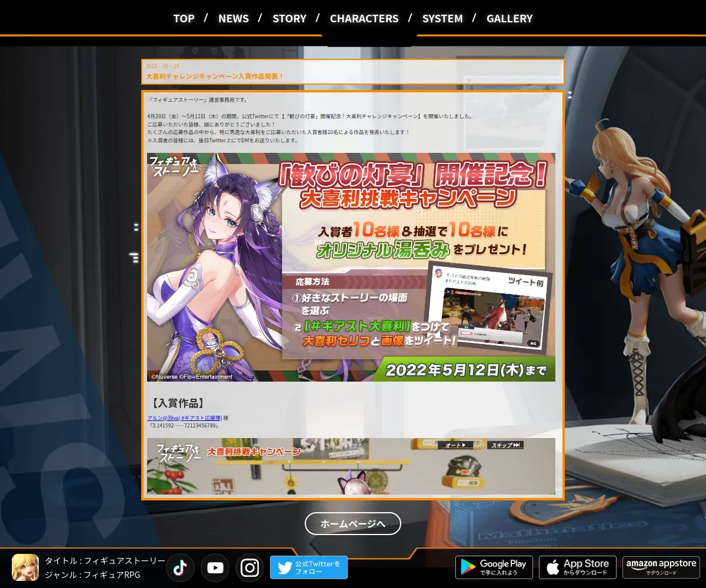Click the タイトル：フィギュアストーリー footer text

click(105, 561)
